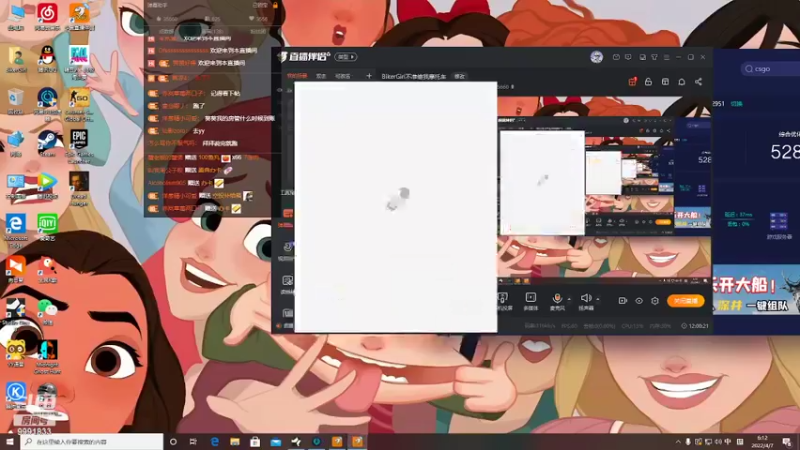Select the 游戏 scene tab
800x450 pixels.
pyautogui.click(x=321, y=76)
